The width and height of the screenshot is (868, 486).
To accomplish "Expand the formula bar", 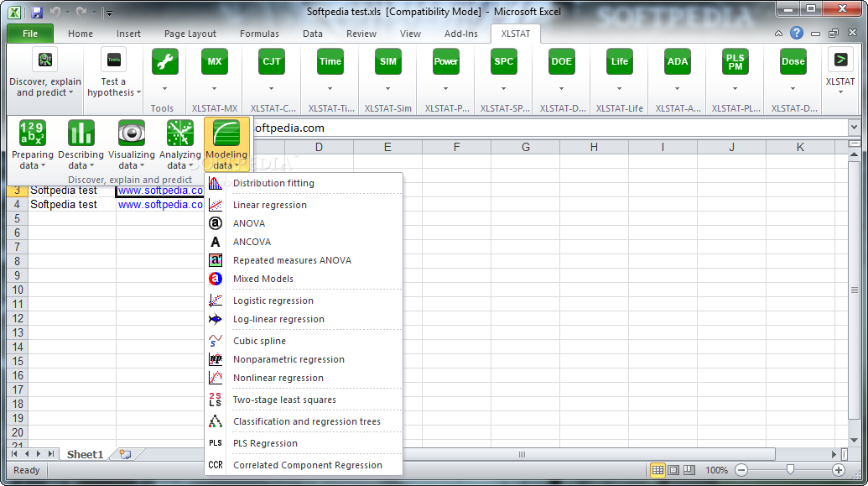I will (x=854, y=128).
